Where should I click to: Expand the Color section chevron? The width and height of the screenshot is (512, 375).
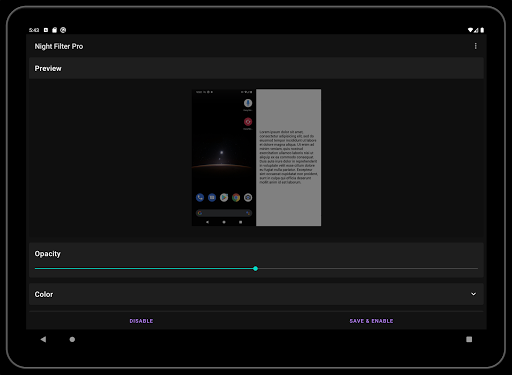pyautogui.click(x=473, y=294)
